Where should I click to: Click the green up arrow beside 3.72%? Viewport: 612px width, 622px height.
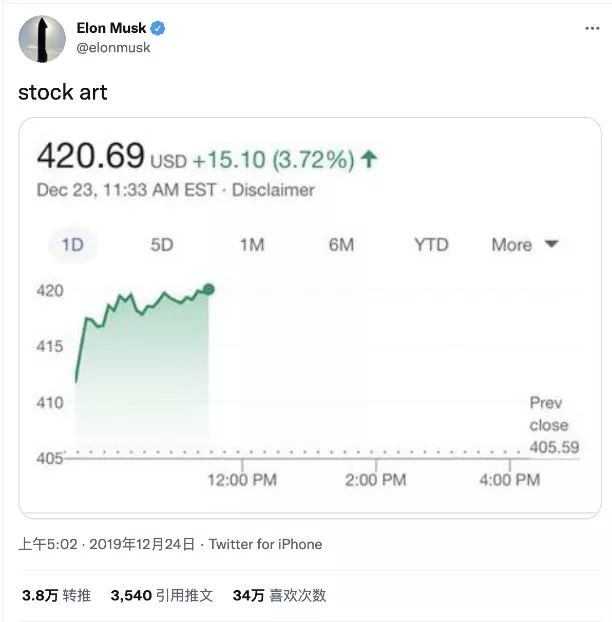pyautogui.click(x=369, y=159)
